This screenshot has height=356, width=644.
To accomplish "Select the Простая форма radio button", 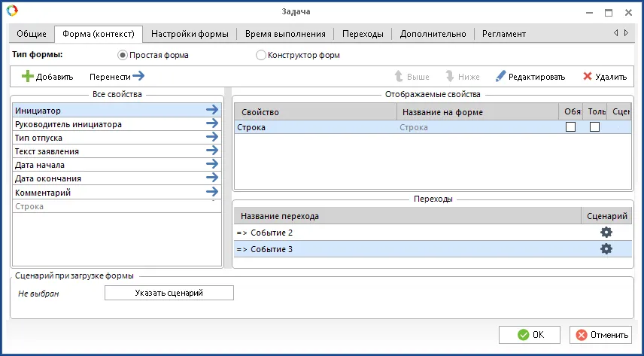I will click(123, 55).
